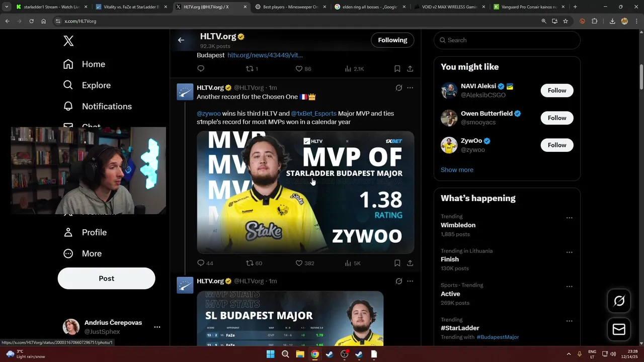Repost the Budapest news post with 1 repost

coord(252,68)
